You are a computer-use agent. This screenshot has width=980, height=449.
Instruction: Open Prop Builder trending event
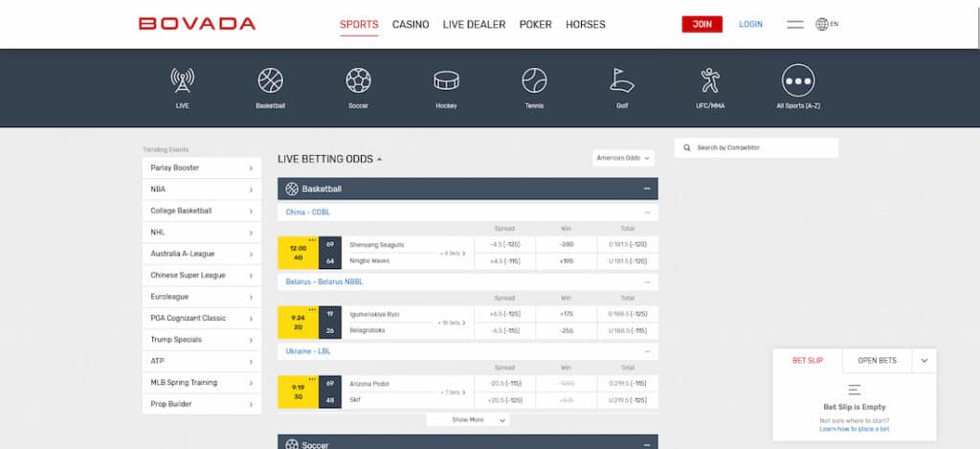[202, 404]
